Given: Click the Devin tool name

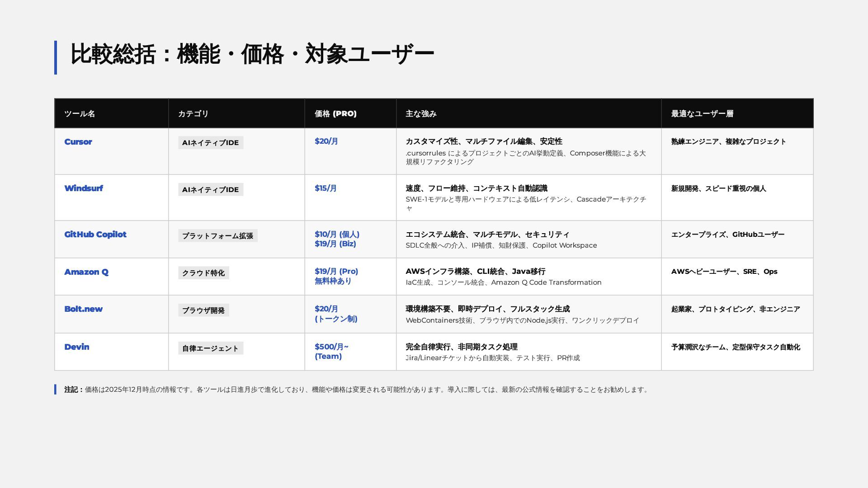Looking at the screenshot, I should click(76, 347).
